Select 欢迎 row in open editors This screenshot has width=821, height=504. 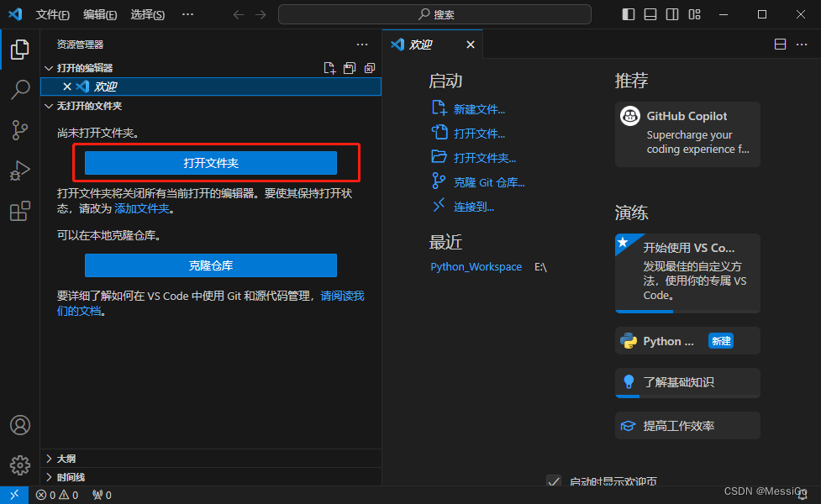pyautogui.click(x=210, y=87)
